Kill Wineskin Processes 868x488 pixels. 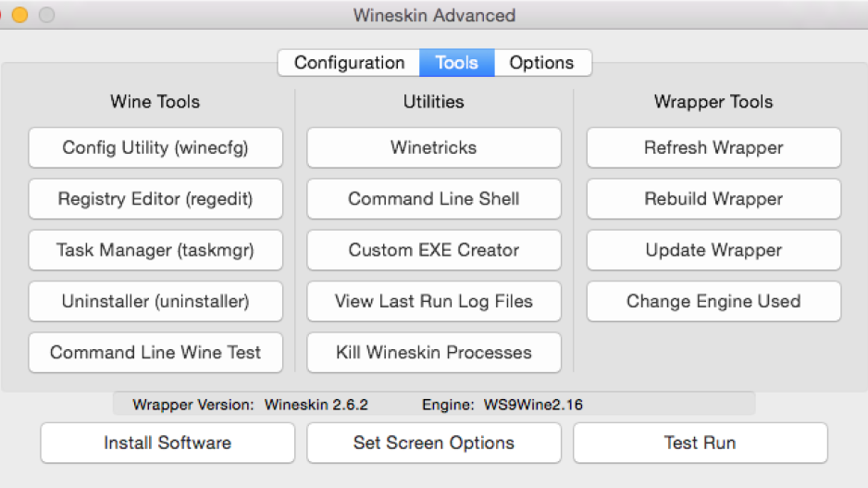point(434,352)
